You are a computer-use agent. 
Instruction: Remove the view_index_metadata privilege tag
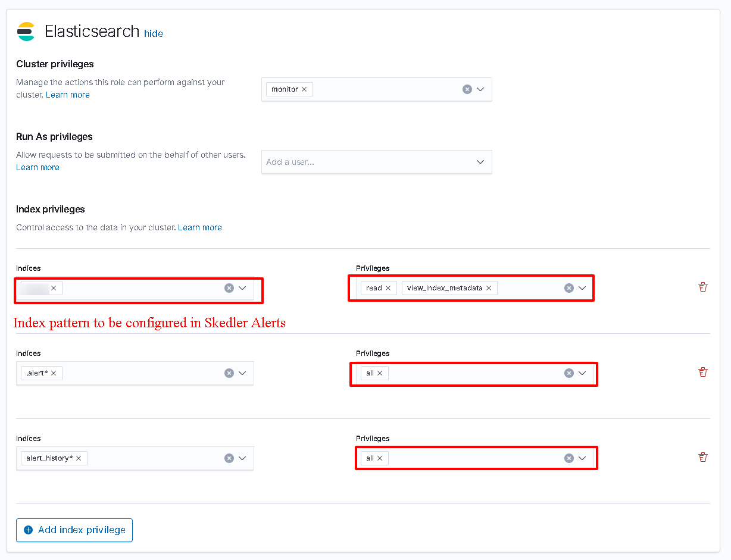489,288
